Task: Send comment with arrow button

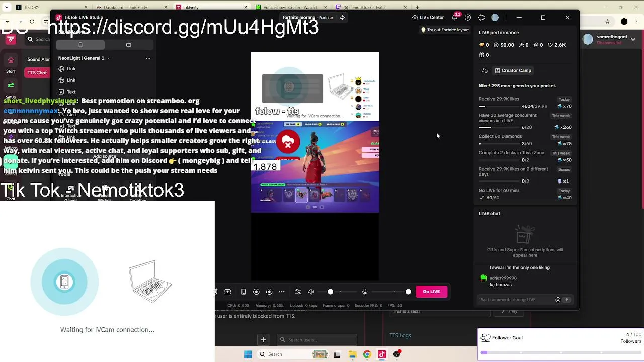Action: tap(567, 300)
